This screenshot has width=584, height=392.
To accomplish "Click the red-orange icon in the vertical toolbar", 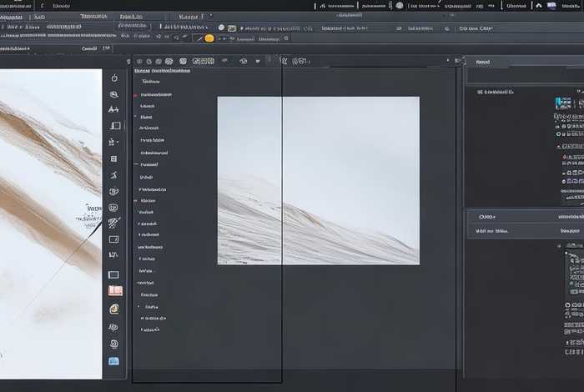I will pos(114,290).
